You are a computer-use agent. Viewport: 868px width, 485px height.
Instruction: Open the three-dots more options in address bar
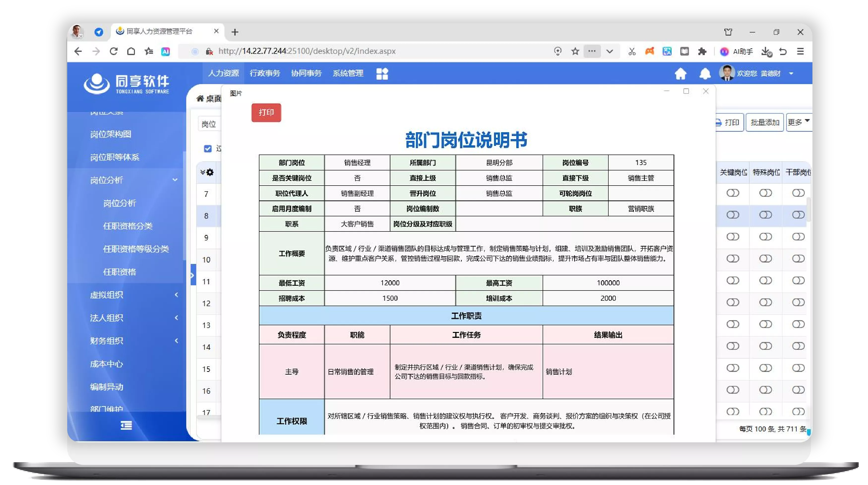tap(592, 51)
